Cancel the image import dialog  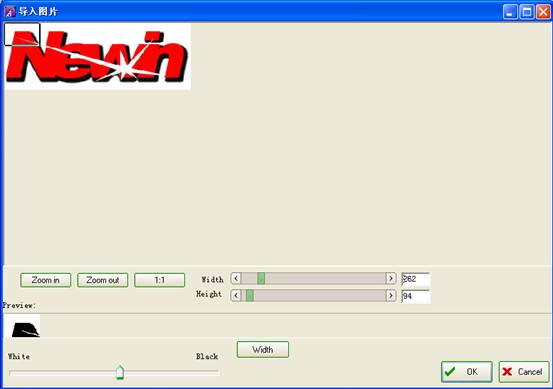pyautogui.click(x=524, y=372)
